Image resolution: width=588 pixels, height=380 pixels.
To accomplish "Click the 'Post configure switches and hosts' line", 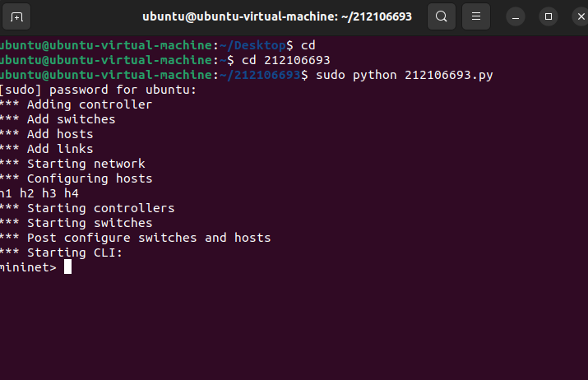I will click(136, 238).
